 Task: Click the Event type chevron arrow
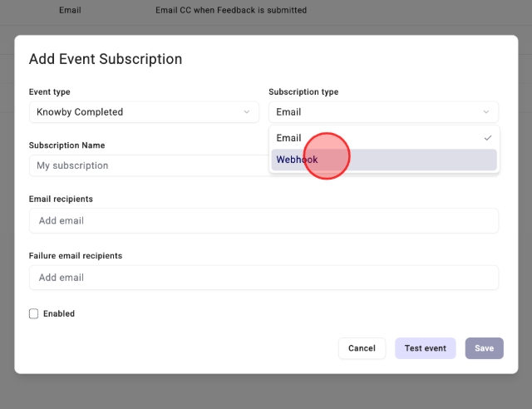247,112
